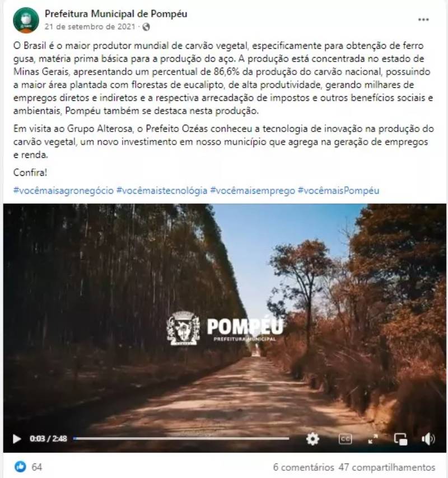
Task: View the 64 reactions count
Action: [x=37, y=467]
